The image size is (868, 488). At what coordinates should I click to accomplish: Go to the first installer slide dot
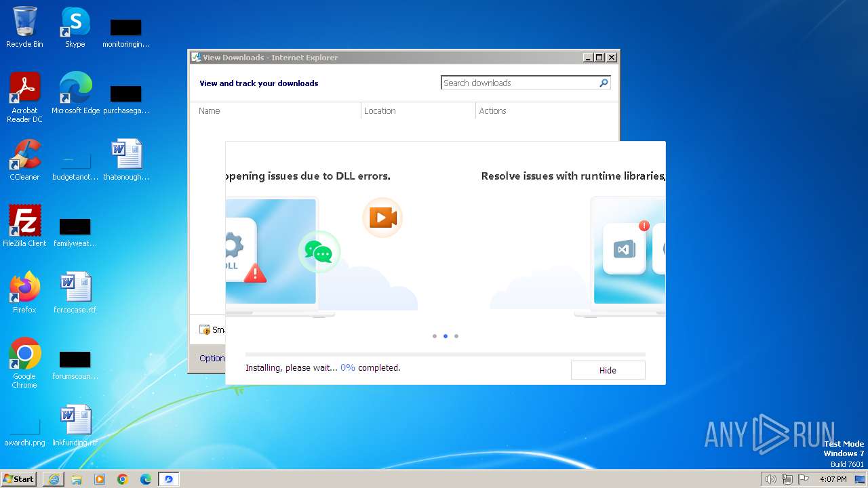click(435, 336)
